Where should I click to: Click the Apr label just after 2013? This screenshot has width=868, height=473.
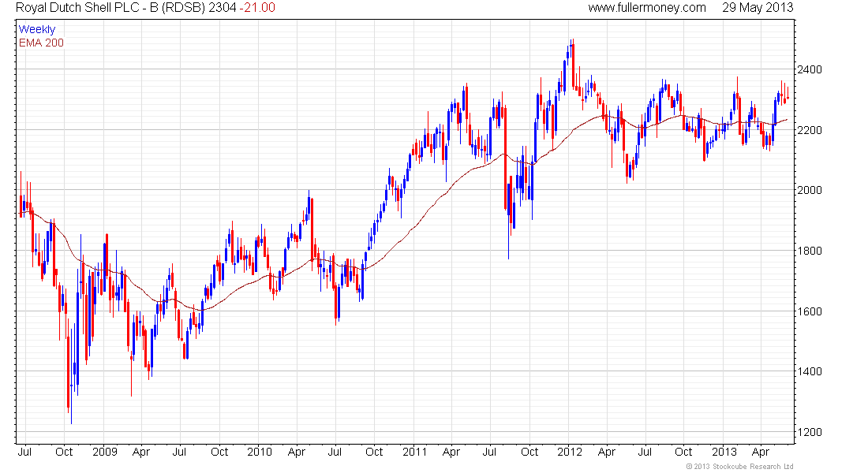(761, 452)
